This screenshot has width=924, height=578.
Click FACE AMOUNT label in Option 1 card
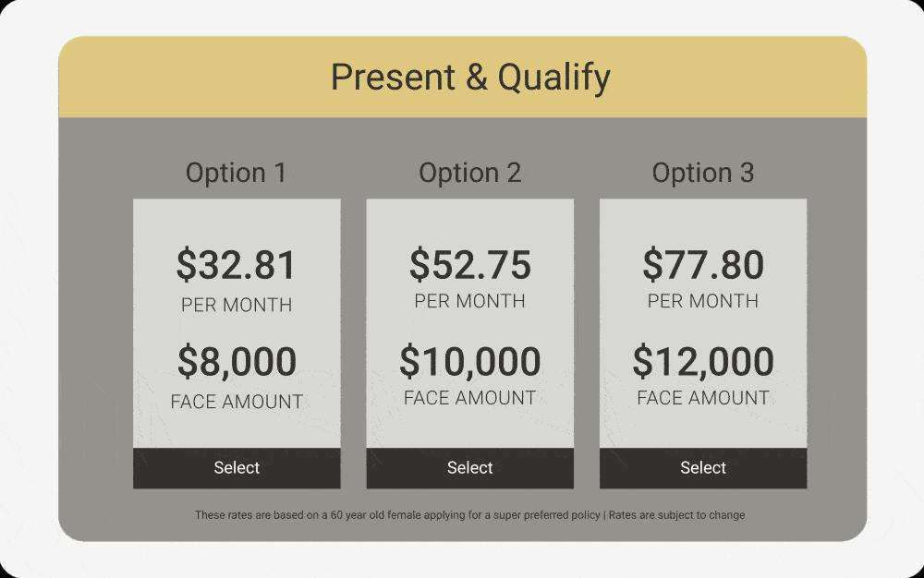pyautogui.click(x=237, y=403)
